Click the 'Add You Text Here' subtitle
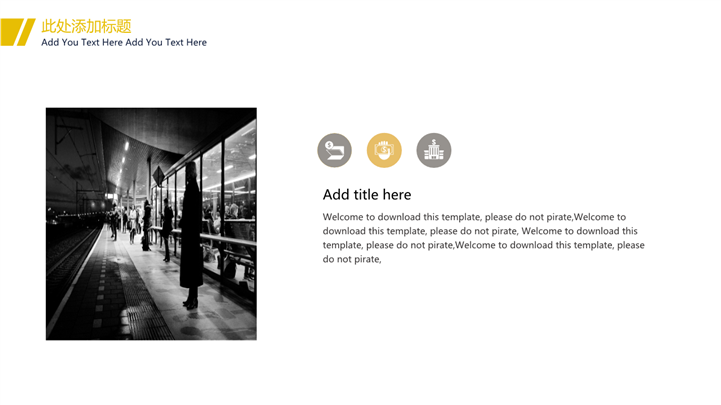Screen dimensions: 721x405 tap(124, 43)
